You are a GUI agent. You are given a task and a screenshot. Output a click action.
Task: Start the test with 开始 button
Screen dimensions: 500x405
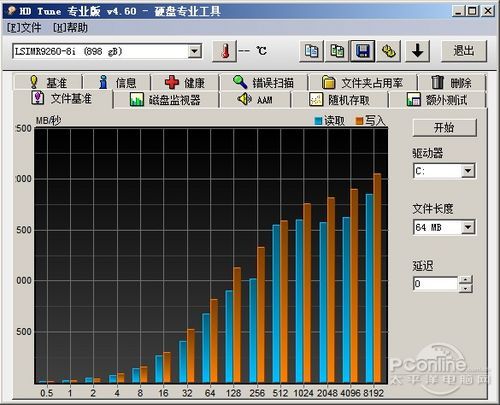(444, 128)
